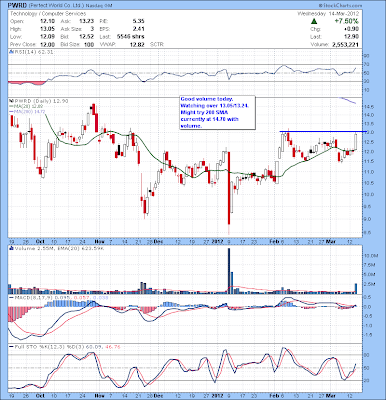Click the Perfect World Co. Ltd. company name

(x=55, y=6)
